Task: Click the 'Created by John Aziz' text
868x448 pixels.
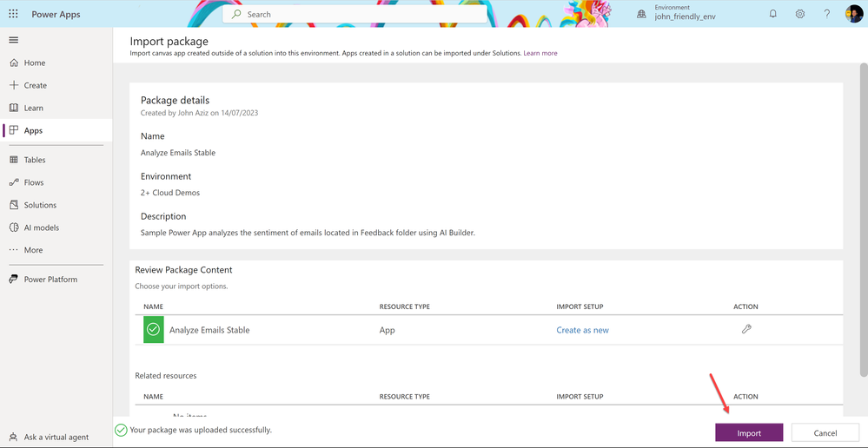Action: pos(199,113)
